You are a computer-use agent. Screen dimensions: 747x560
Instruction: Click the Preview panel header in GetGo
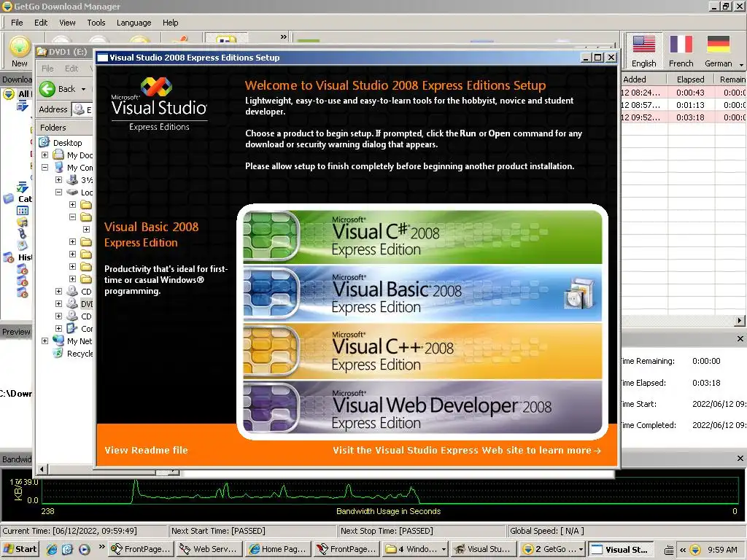tap(16, 332)
